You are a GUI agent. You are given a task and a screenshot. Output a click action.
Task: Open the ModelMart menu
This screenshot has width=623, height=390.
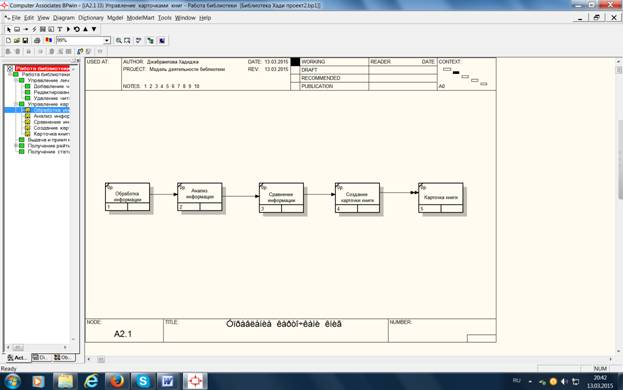140,18
